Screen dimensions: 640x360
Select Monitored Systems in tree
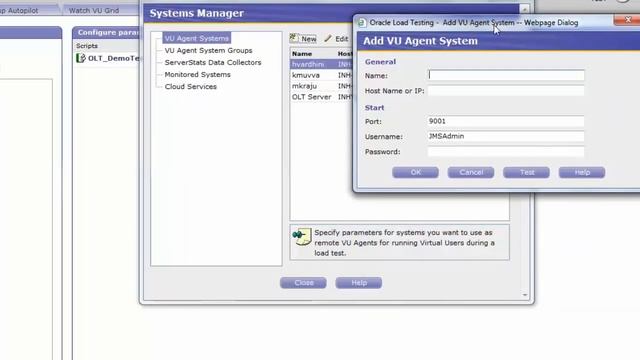198,75
